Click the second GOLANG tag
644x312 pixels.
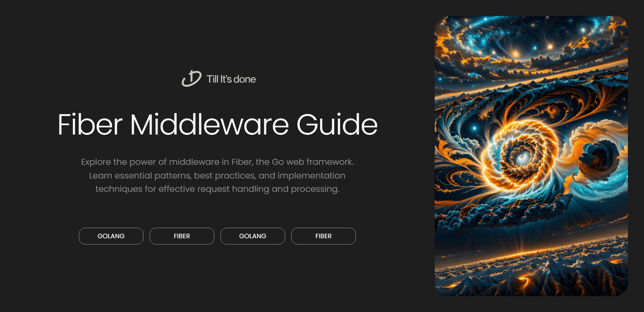(x=253, y=236)
